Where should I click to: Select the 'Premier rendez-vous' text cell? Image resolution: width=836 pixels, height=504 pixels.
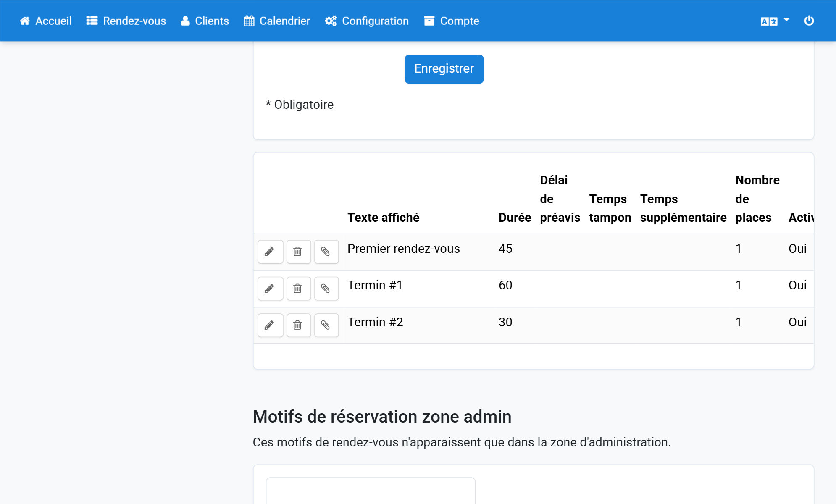tap(403, 249)
